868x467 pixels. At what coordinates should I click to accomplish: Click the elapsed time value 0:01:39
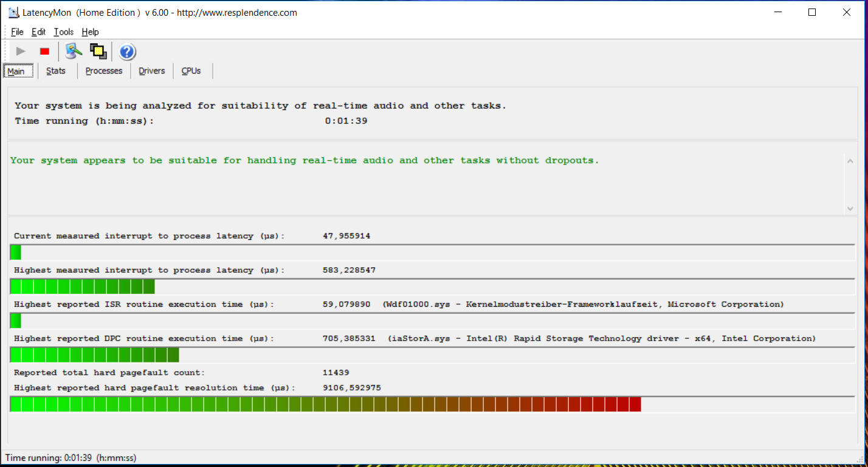(x=346, y=121)
